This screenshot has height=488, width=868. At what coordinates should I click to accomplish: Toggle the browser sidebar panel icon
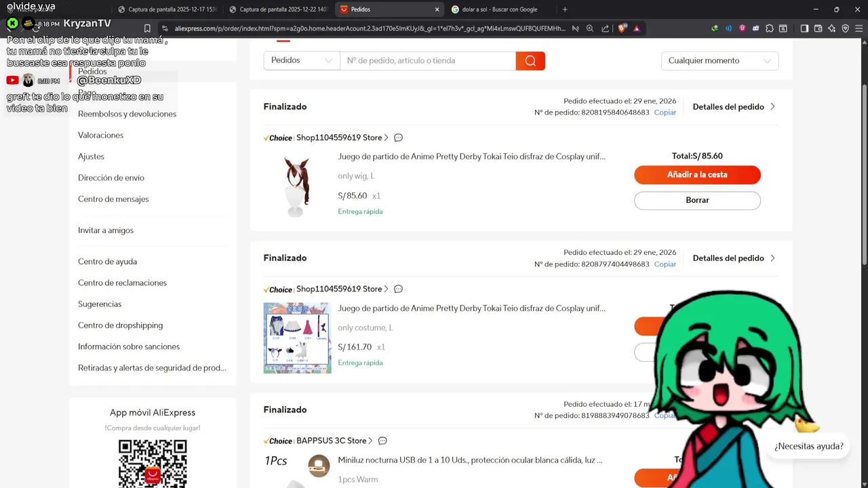pos(804,28)
